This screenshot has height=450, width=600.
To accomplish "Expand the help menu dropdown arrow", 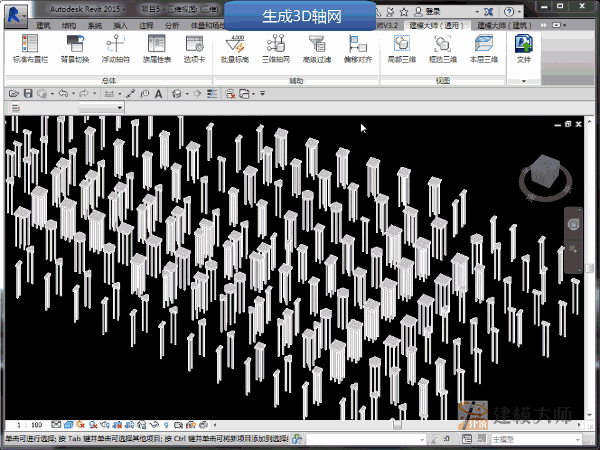I will pos(519,12).
